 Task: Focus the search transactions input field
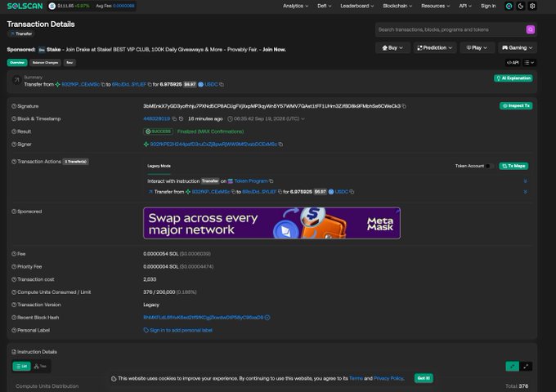[x=451, y=29]
